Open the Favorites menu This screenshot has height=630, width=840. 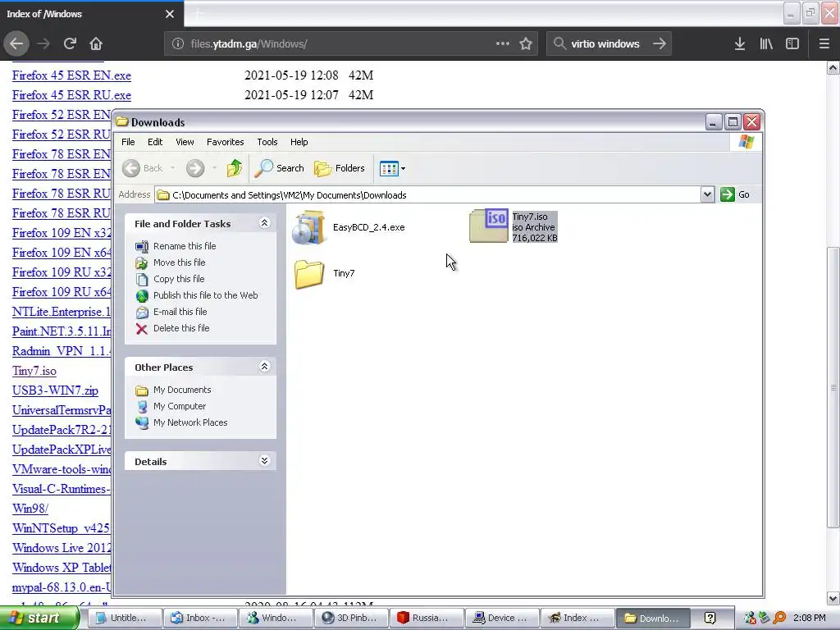click(x=225, y=142)
